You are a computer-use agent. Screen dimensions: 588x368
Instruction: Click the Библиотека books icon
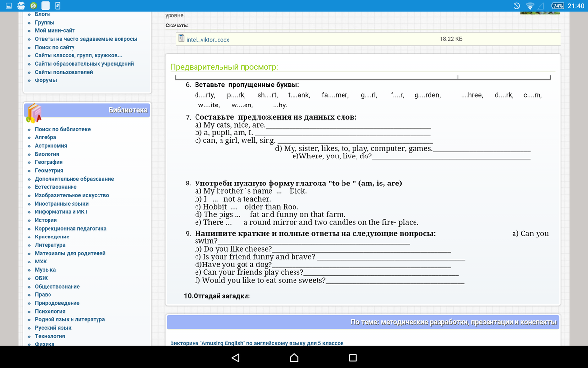34,112
